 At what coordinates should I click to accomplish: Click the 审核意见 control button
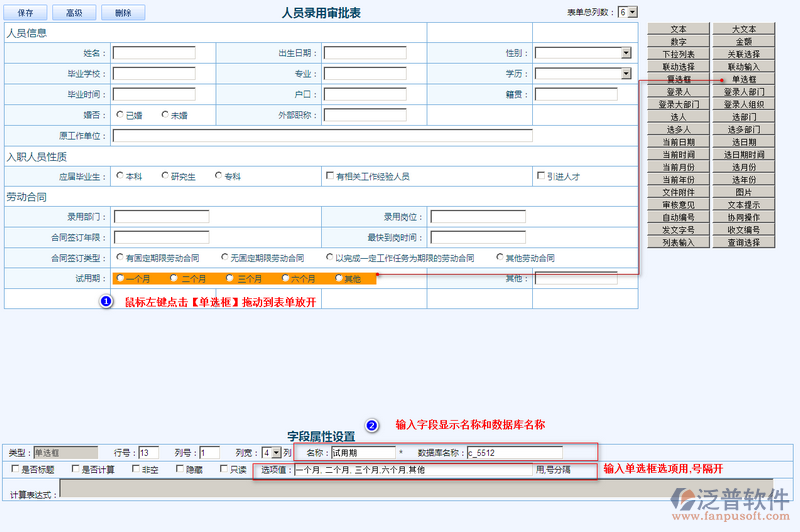(679, 204)
